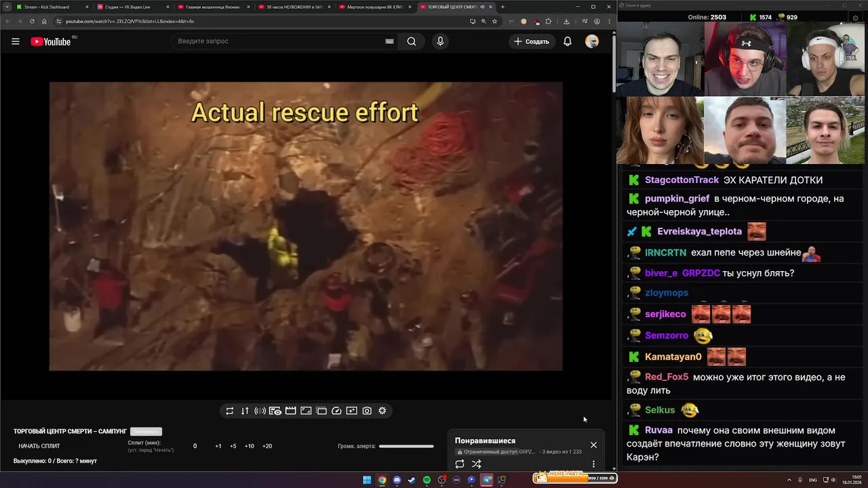868x488 pixels.
Task: Open YouTube notifications bell
Action: (568, 41)
